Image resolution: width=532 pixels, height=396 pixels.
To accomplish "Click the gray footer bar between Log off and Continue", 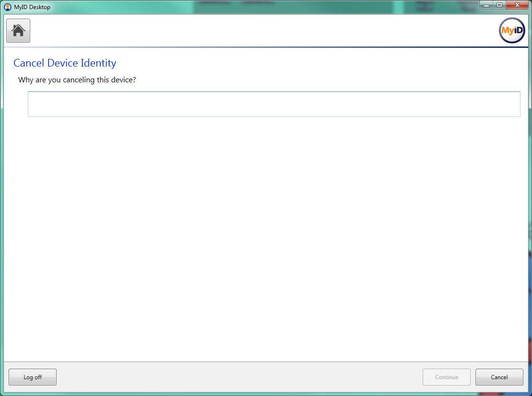I will point(240,377).
